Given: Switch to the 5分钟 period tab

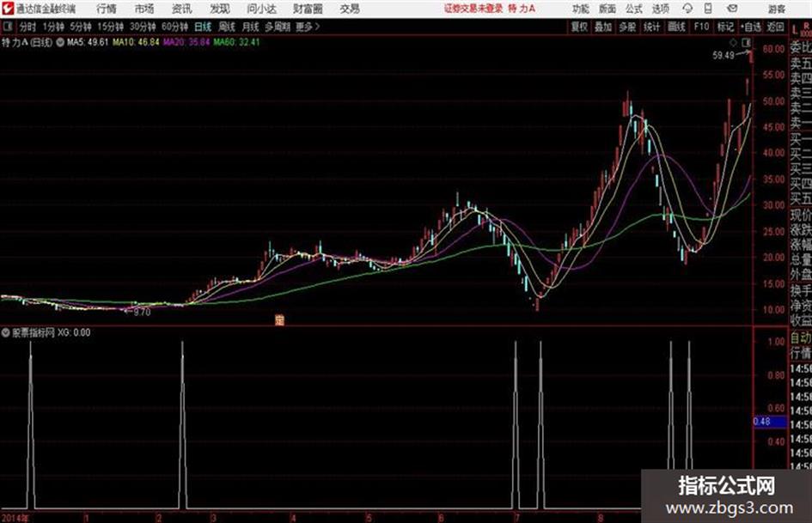Looking at the screenshot, I should [81, 27].
